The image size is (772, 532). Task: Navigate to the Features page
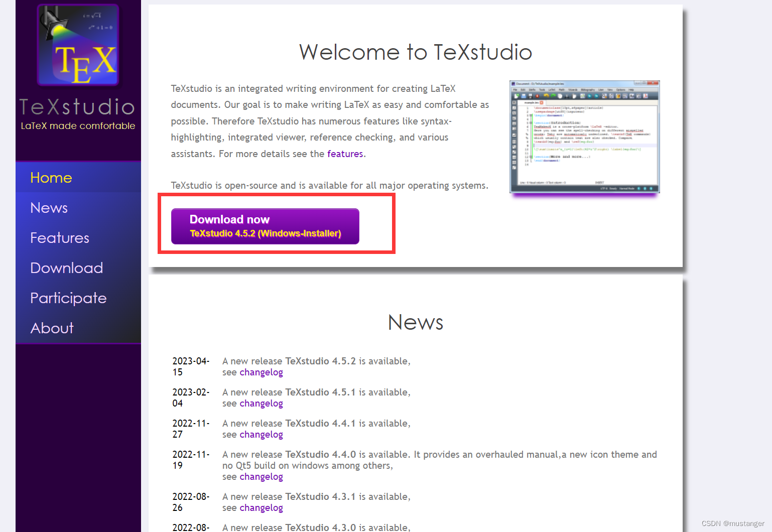tap(60, 238)
